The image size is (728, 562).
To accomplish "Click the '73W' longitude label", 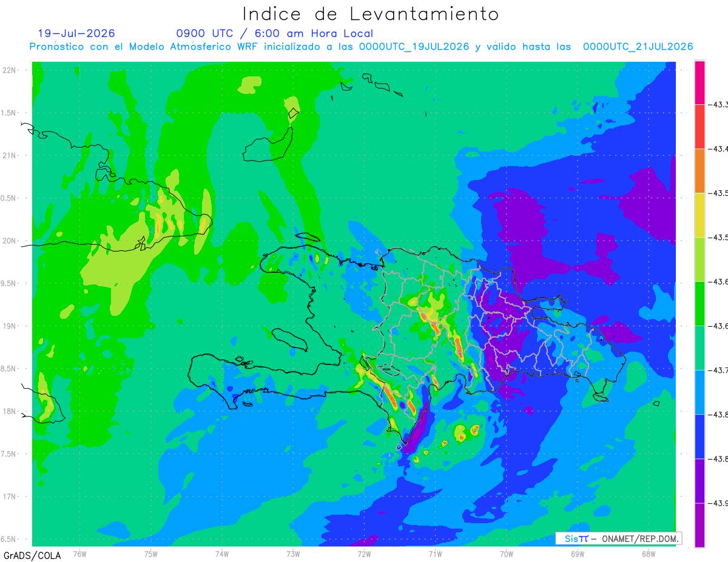I will 293,554.
